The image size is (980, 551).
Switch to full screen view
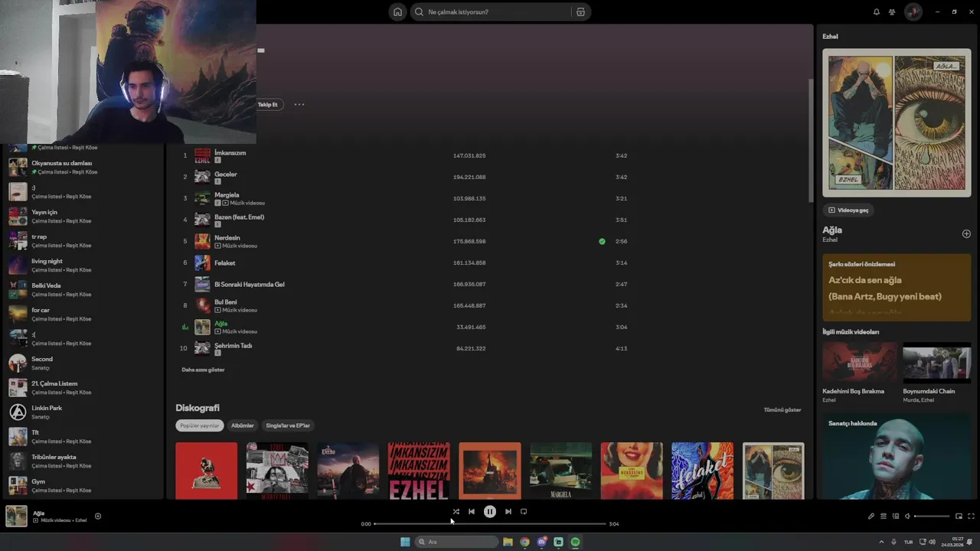[x=971, y=517]
